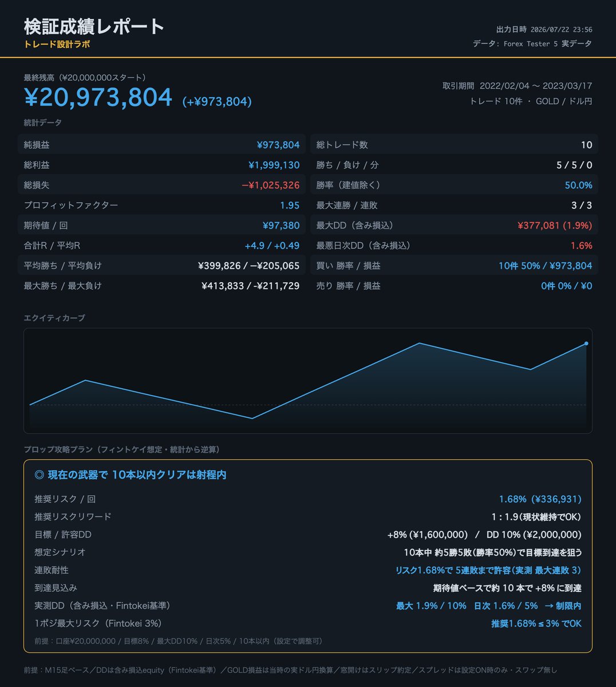
Task: Click the 平均勝ち / 平均負け value ¥399,826 / −¥205,065
Action: (x=248, y=266)
